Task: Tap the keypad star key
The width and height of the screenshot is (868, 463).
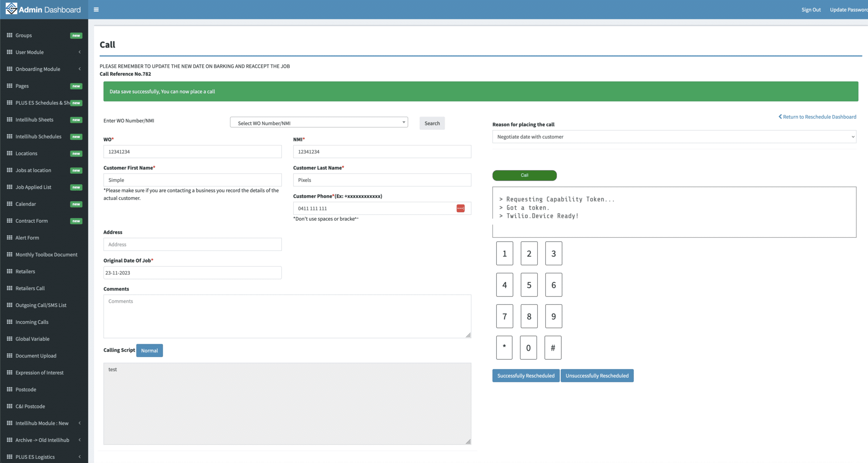Action: pos(504,347)
